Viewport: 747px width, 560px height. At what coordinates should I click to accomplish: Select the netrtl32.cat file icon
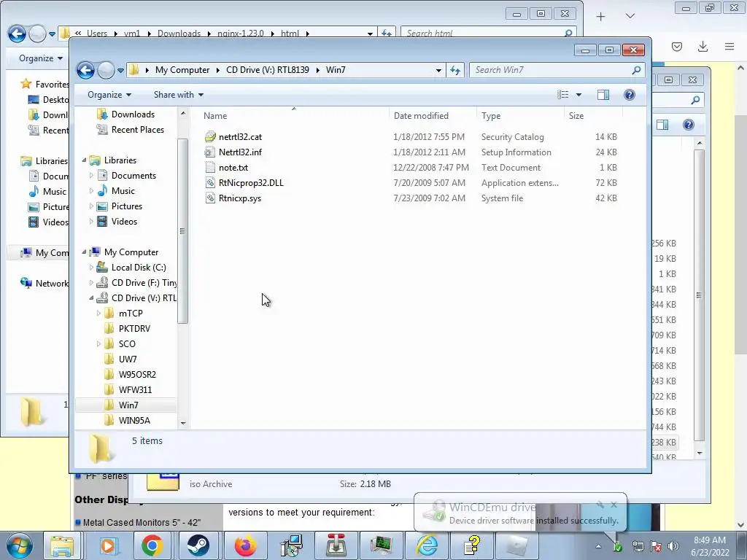point(210,136)
